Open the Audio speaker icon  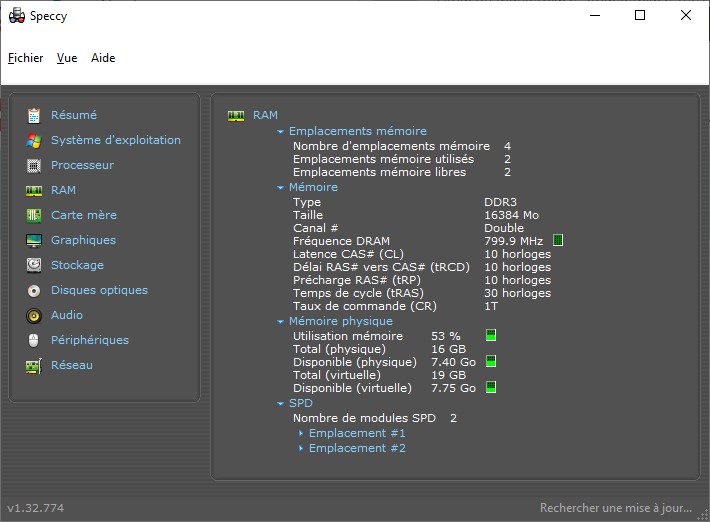tap(34, 315)
